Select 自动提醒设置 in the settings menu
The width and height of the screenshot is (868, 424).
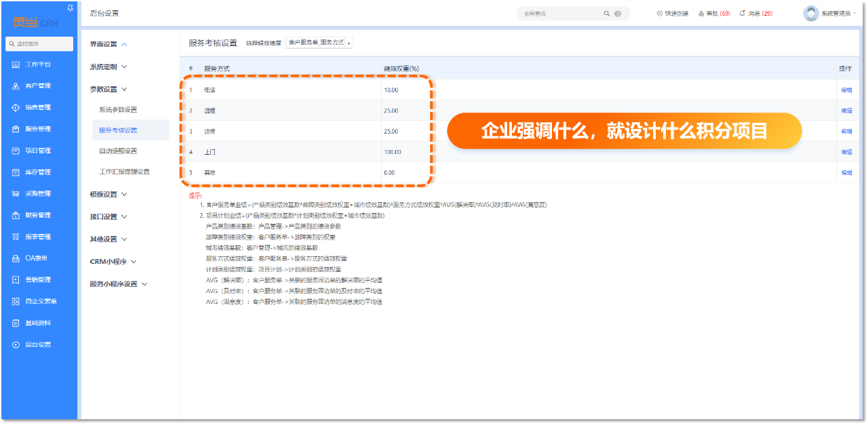pyautogui.click(x=118, y=151)
